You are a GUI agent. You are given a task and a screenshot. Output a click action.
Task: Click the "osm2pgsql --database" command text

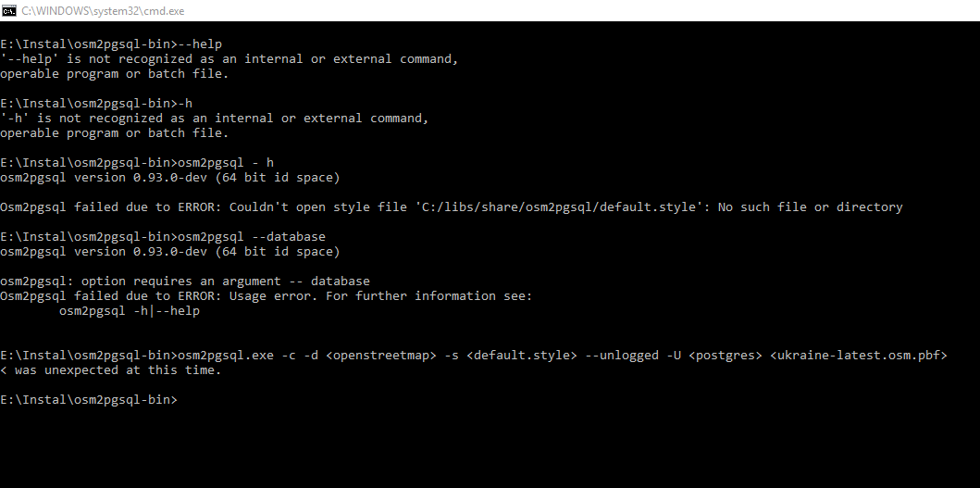[x=252, y=237]
